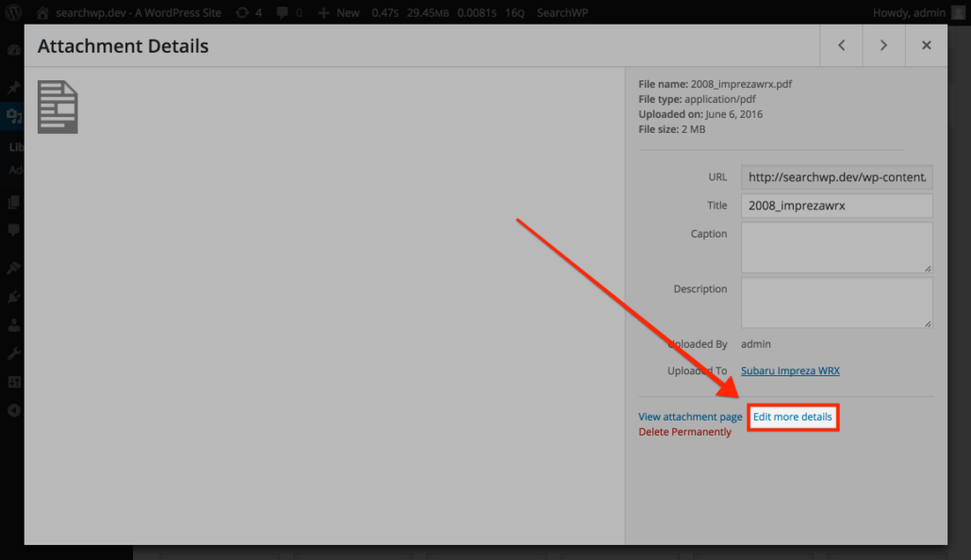
Task: Click Edit more details link
Action: [x=793, y=417]
